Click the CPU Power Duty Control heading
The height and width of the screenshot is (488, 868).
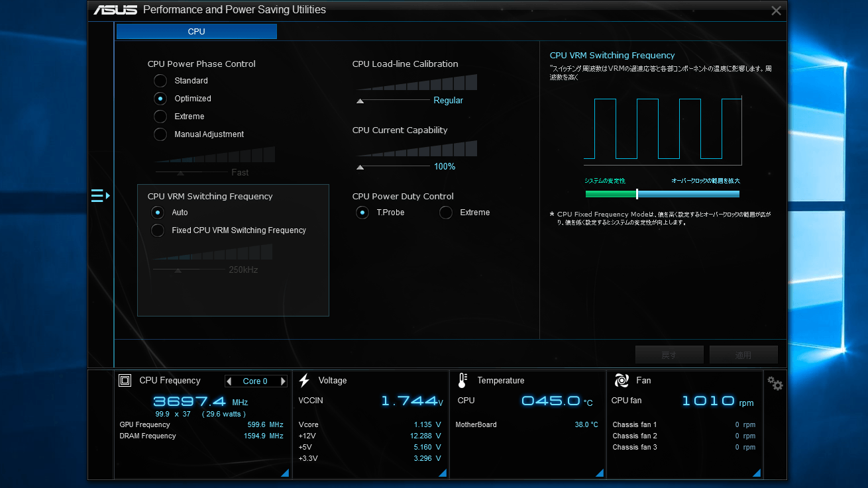tap(403, 197)
